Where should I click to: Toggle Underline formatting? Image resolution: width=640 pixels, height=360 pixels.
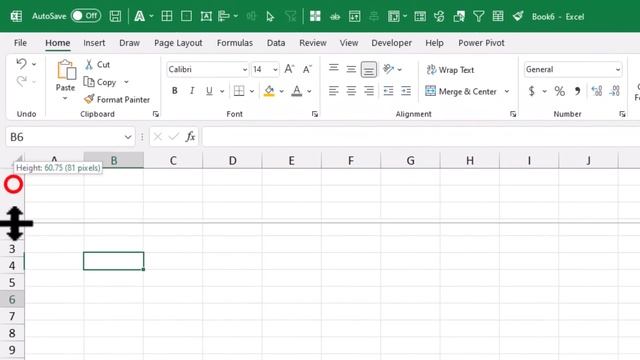click(209, 91)
